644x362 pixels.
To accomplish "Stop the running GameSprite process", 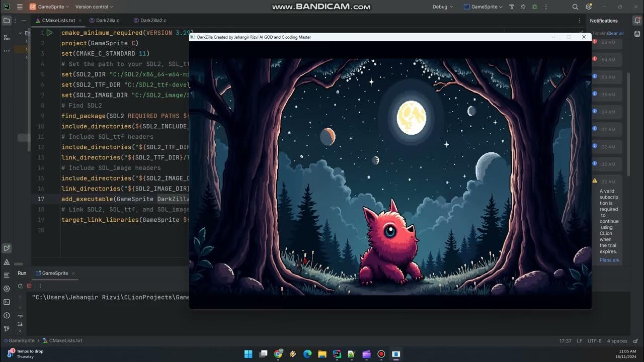I will click(29, 286).
